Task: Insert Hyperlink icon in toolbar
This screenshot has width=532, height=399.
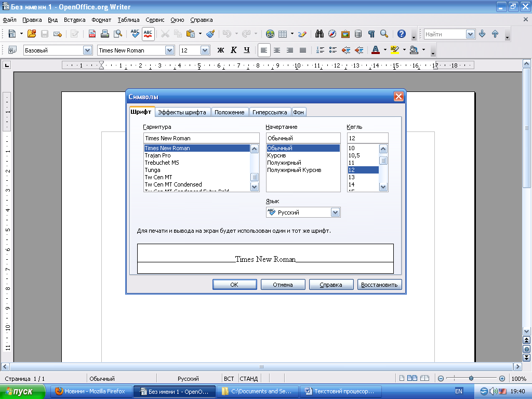Action: point(270,34)
